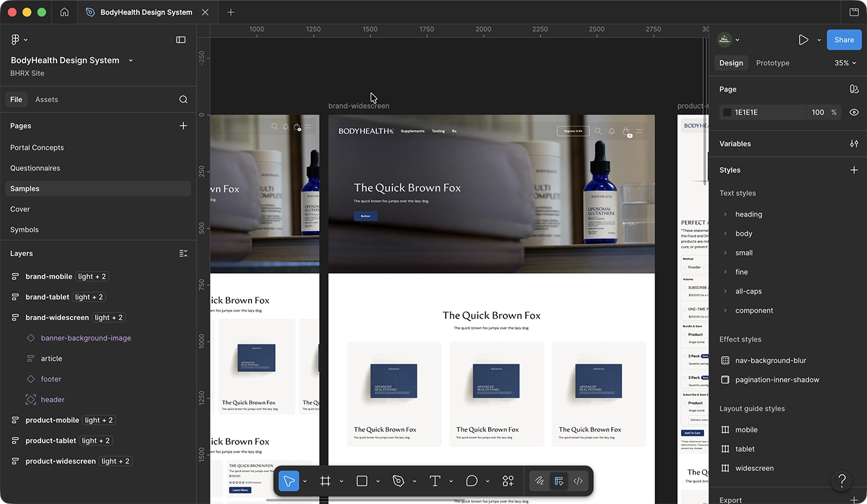
Task: Expand the heading text styles group
Action: [x=725, y=214]
